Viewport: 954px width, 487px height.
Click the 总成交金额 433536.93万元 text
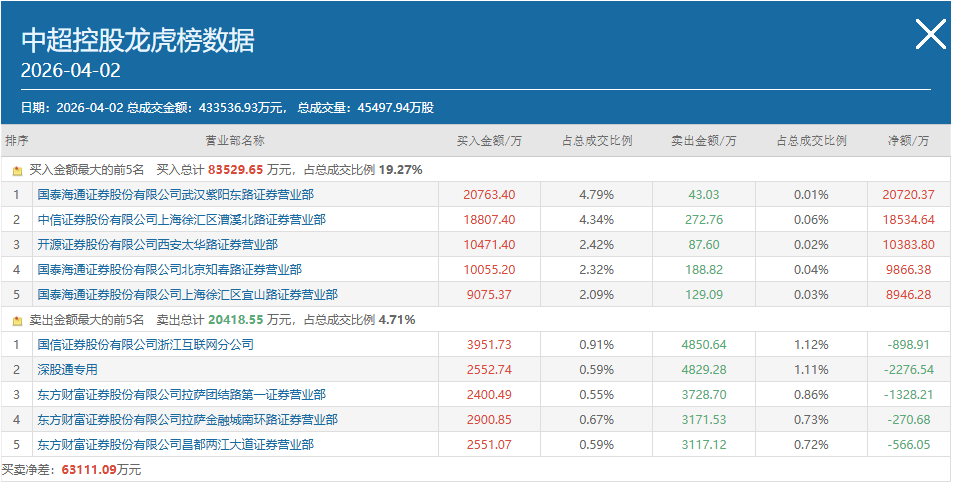206,108
